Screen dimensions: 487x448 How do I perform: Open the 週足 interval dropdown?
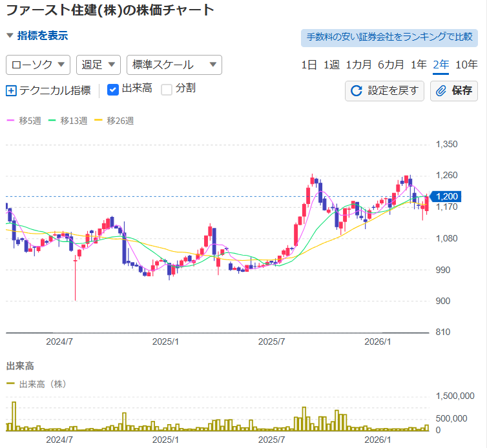[x=98, y=65]
